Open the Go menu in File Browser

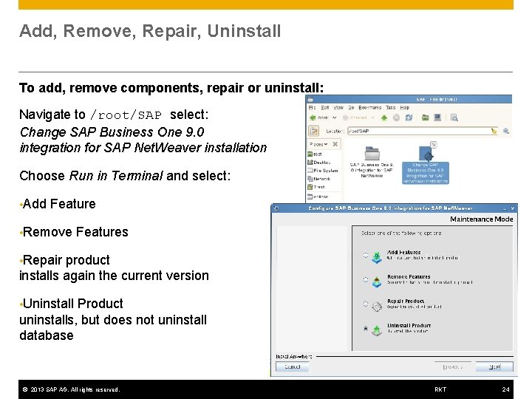click(351, 108)
